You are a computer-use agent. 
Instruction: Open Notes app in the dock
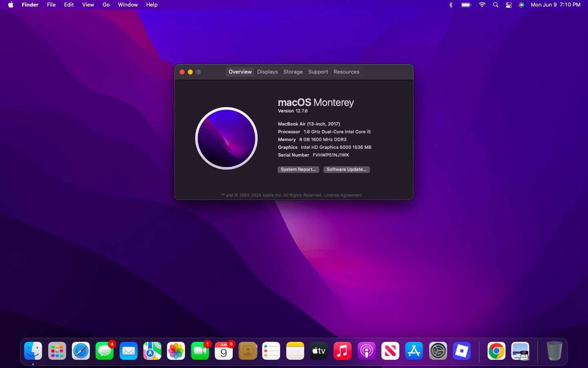click(x=295, y=351)
